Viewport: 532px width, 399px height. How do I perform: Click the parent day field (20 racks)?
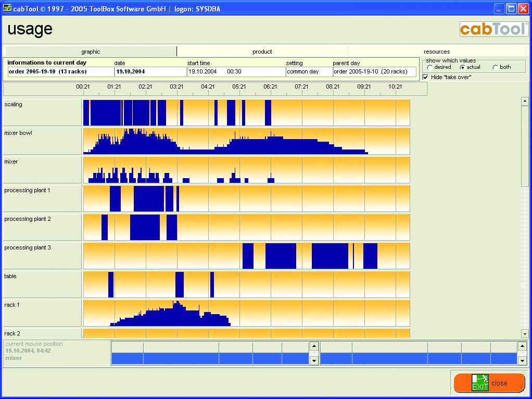(x=374, y=72)
